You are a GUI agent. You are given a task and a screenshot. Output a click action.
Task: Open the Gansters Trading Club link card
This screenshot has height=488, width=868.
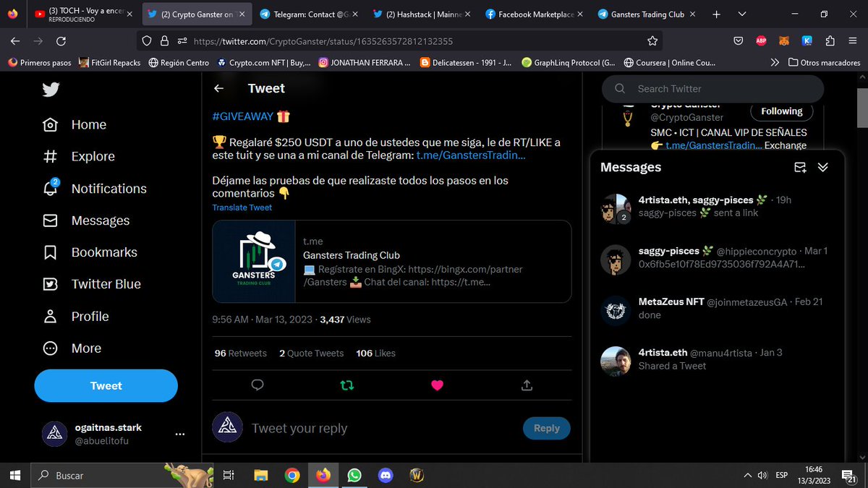pos(391,261)
